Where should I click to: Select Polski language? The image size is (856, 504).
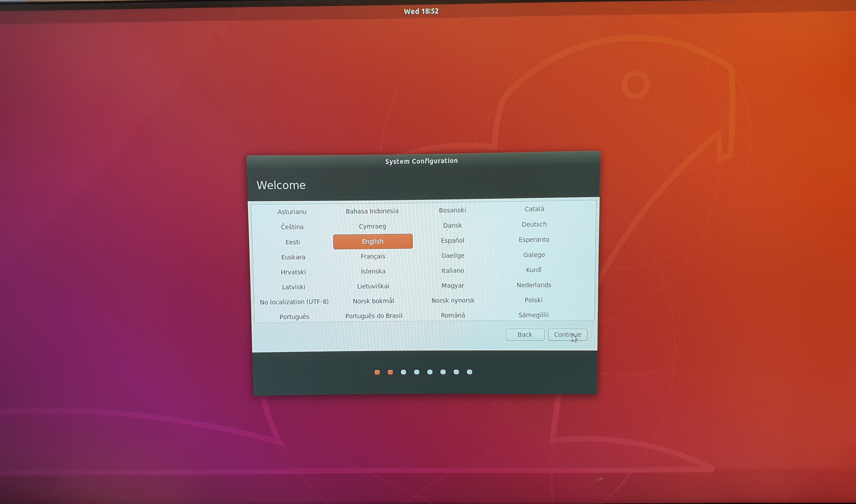pos(533,300)
